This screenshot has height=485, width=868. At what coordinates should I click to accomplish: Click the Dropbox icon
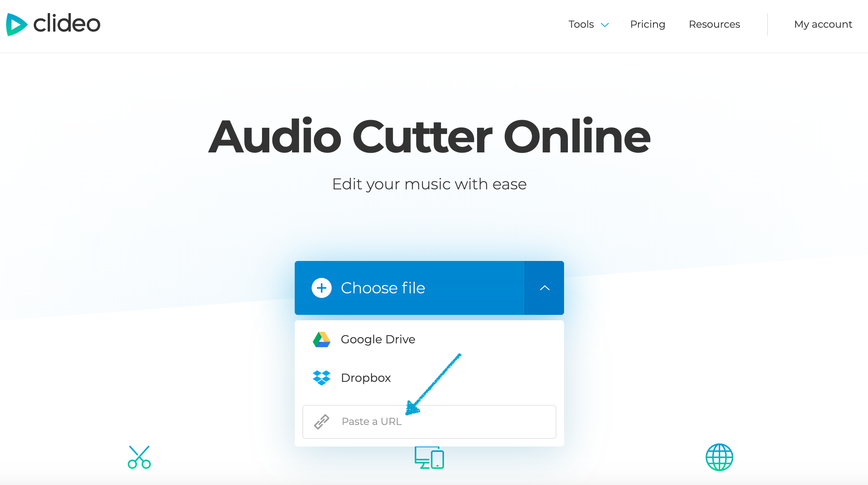321,377
